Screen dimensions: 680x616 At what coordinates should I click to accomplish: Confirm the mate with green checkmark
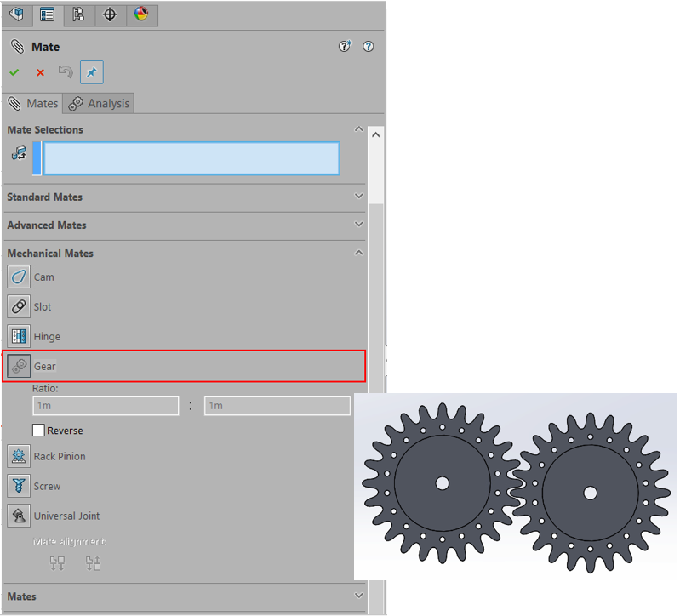[x=14, y=72]
